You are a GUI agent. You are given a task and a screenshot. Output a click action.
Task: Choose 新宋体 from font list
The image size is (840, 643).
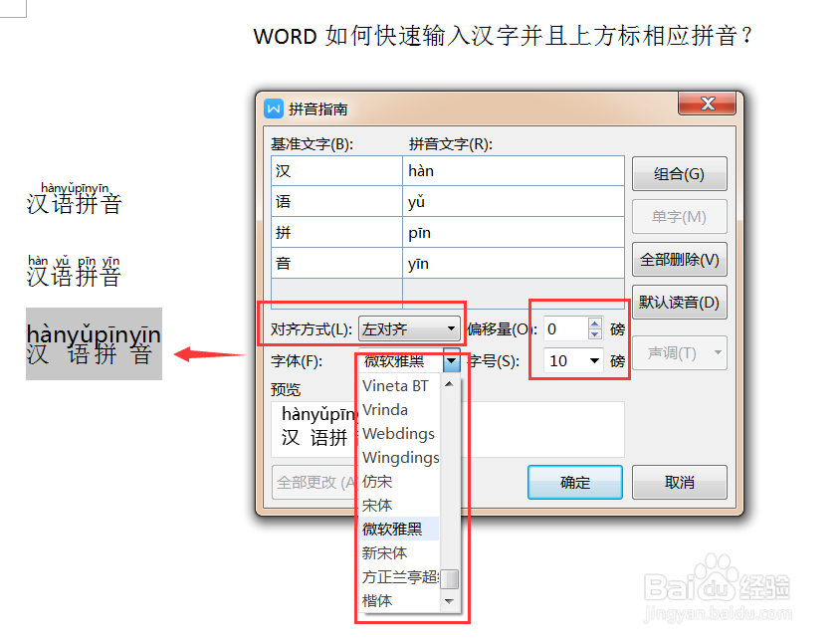pos(400,553)
